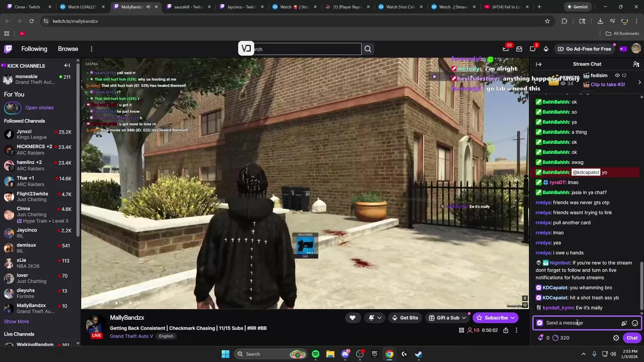Follow MallyBandzx with heart button
Viewport: 644px width, 362px height.
coord(352,318)
